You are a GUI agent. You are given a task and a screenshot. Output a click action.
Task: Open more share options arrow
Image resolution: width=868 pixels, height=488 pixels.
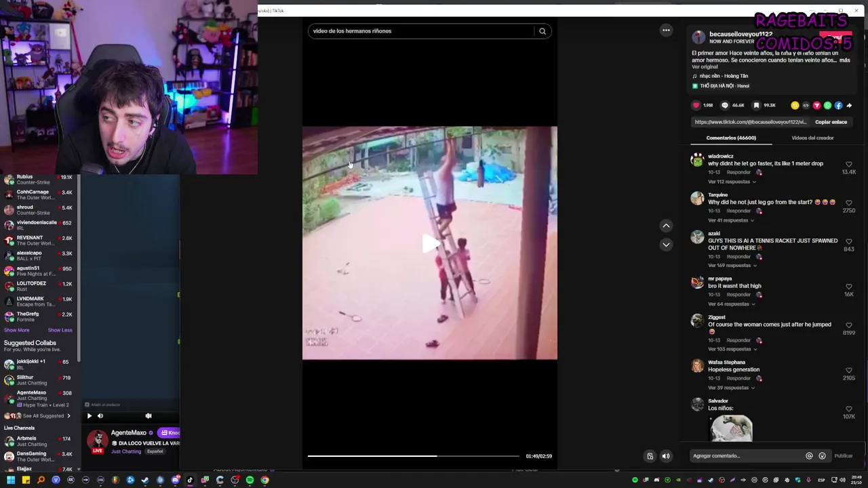tap(849, 105)
